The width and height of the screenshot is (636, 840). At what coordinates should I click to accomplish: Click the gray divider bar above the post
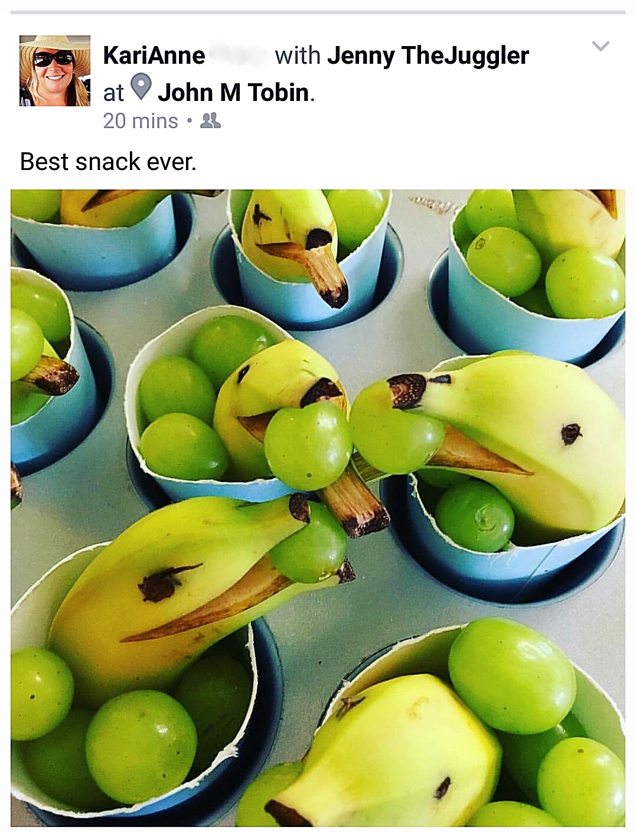318,12
